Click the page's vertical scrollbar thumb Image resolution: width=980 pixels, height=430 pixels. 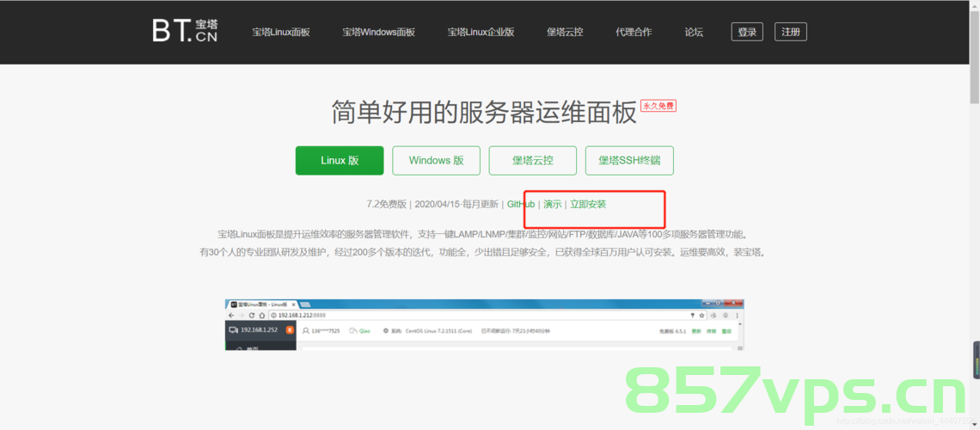974,56
